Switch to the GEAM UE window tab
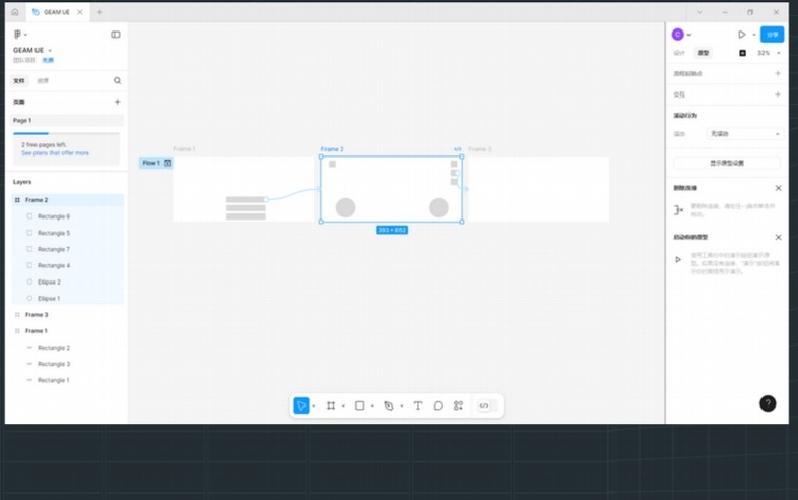This screenshot has width=798, height=500. [x=57, y=12]
